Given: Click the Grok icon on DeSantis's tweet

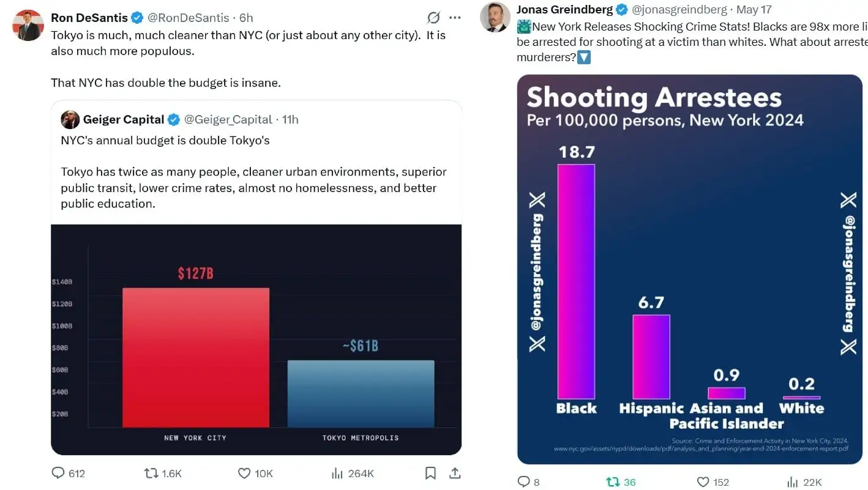Looking at the screenshot, I should (433, 18).
